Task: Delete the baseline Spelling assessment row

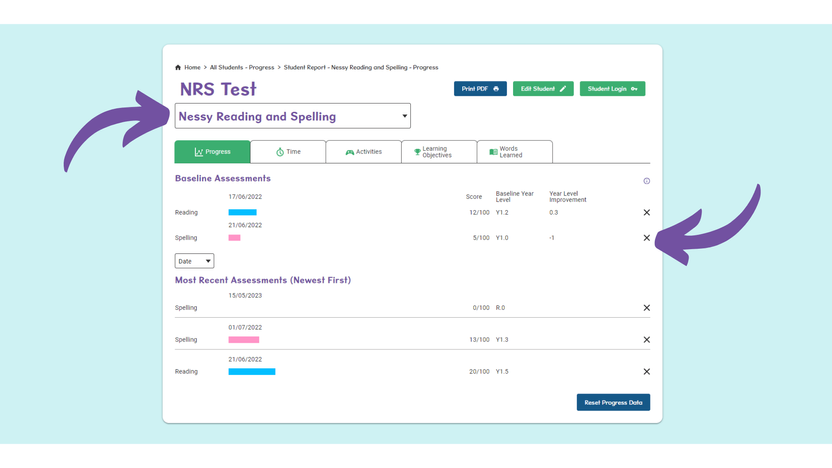Action: click(646, 238)
